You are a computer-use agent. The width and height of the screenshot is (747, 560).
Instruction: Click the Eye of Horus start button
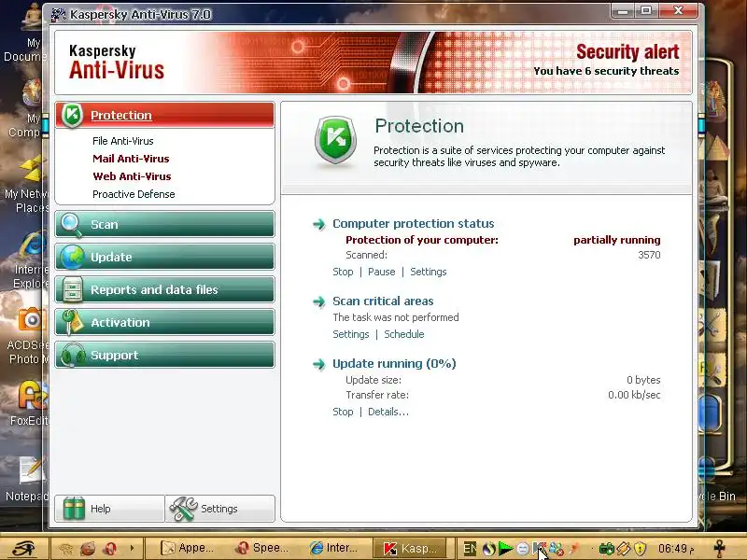24,548
